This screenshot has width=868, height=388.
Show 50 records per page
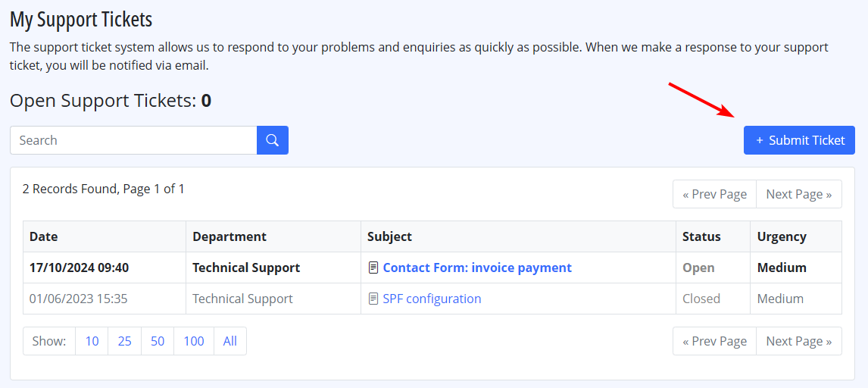tap(158, 341)
